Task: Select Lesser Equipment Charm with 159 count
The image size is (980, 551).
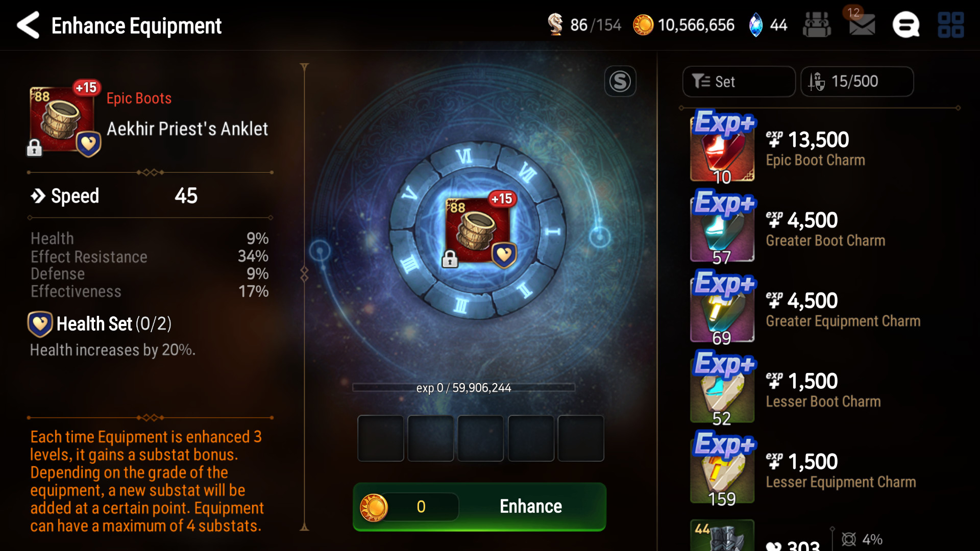Action: (x=817, y=468)
